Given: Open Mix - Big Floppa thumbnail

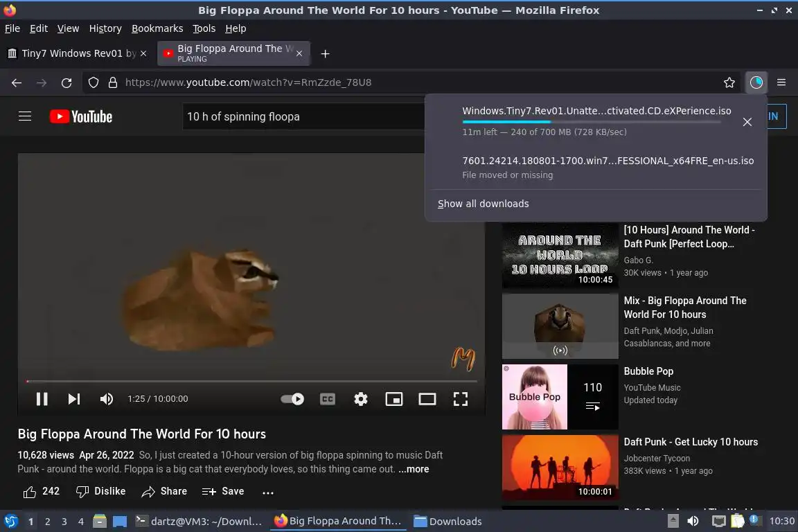Looking at the screenshot, I should (560, 326).
